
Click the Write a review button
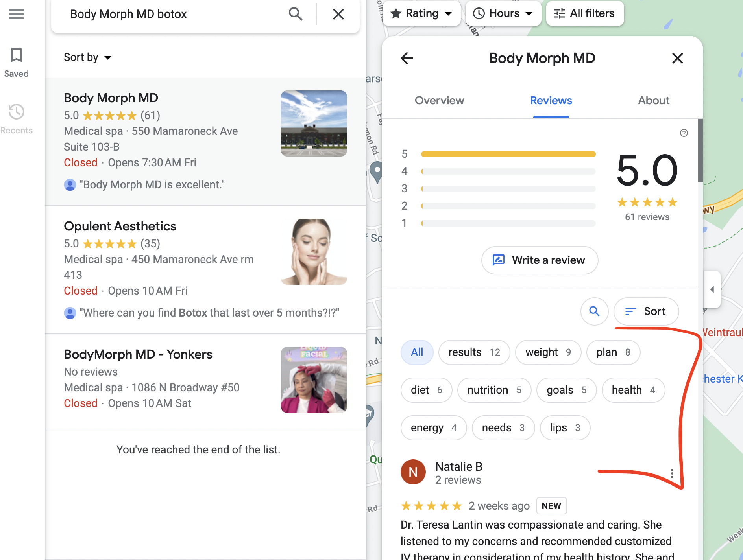(540, 260)
